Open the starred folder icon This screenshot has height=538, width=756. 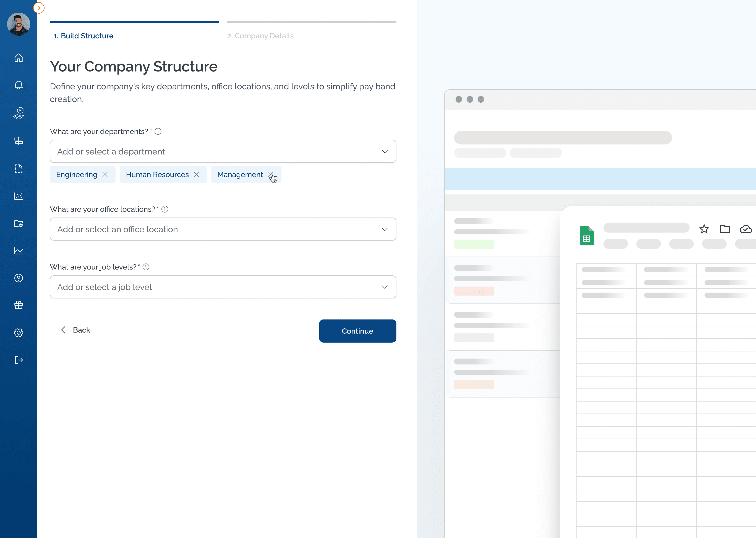(x=19, y=224)
